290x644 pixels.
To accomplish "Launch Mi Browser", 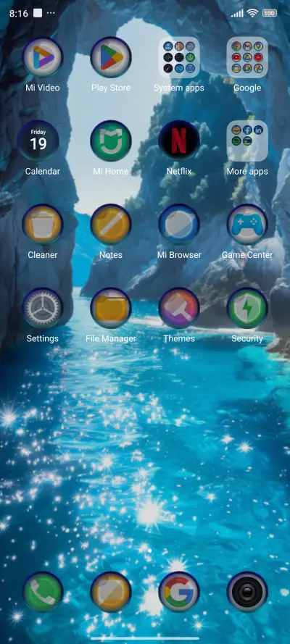I will point(179,225).
